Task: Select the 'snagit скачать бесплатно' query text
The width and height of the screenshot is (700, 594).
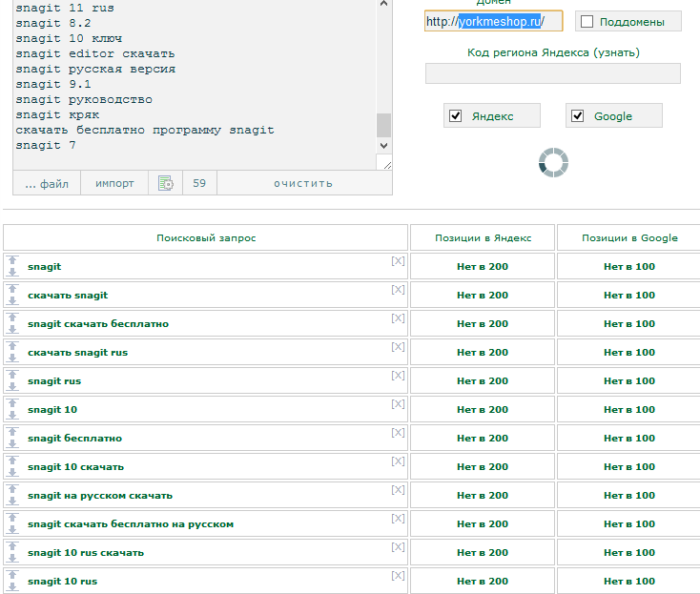Action: (98, 323)
